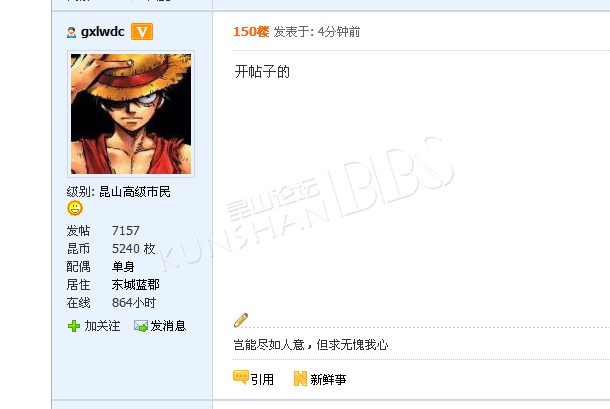Click 加关注 to follow user
610x409 pixels.
click(102, 326)
